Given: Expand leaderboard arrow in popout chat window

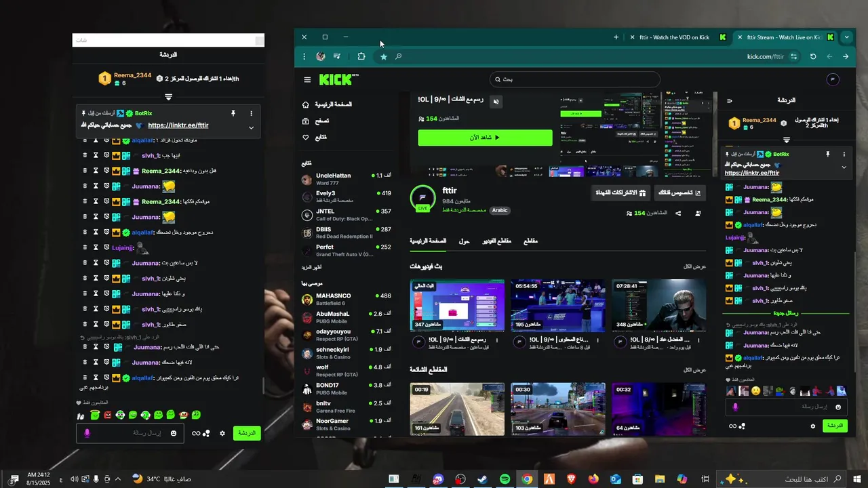Looking at the screenshot, I should pos(169,98).
